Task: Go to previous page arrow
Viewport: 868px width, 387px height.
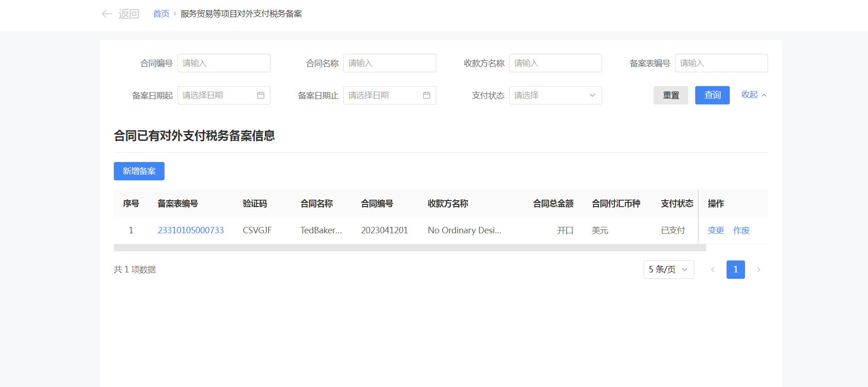Action: point(713,270)
